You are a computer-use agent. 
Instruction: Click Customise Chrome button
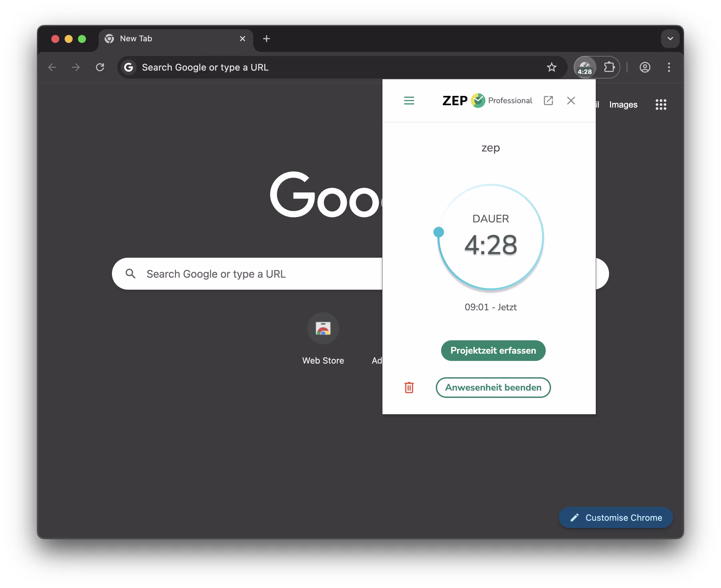click(616, 517)
